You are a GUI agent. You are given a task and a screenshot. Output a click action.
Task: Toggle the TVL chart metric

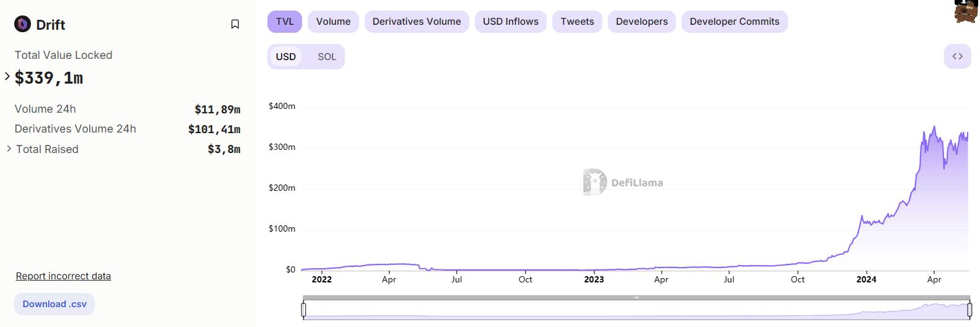point(285,22)
